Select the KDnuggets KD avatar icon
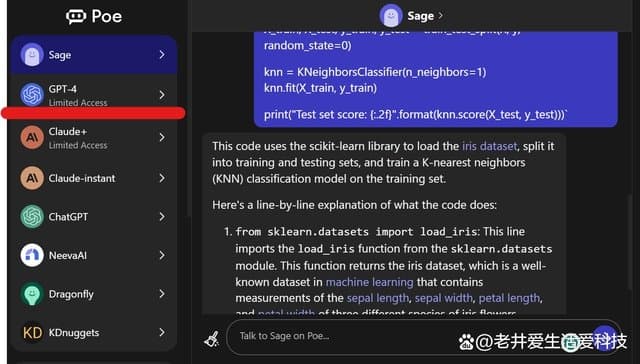Screen dimensions: 640x364 (32, 333)
